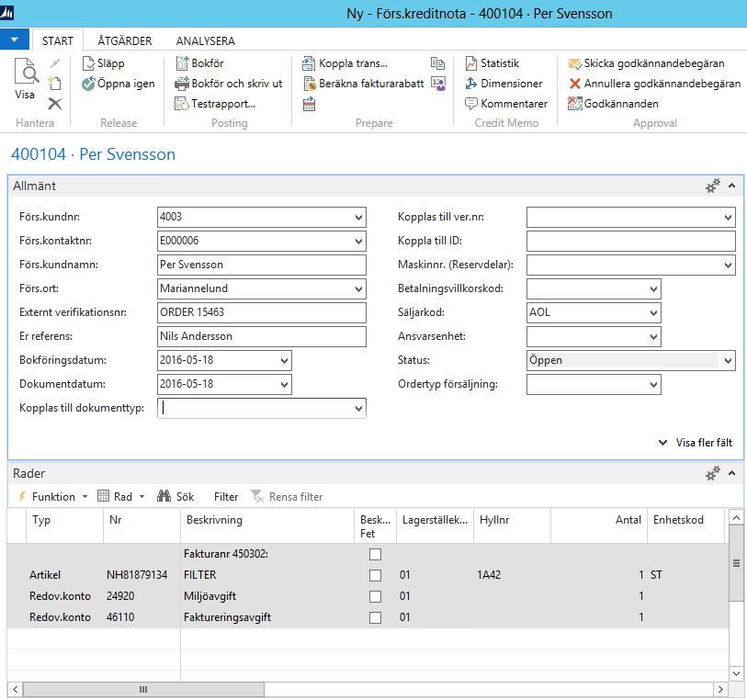The height and width of the screenshot is (700, 747).
Task: Open the Kopplas till dokumenttyp dropdown
Action: [358, 409]
